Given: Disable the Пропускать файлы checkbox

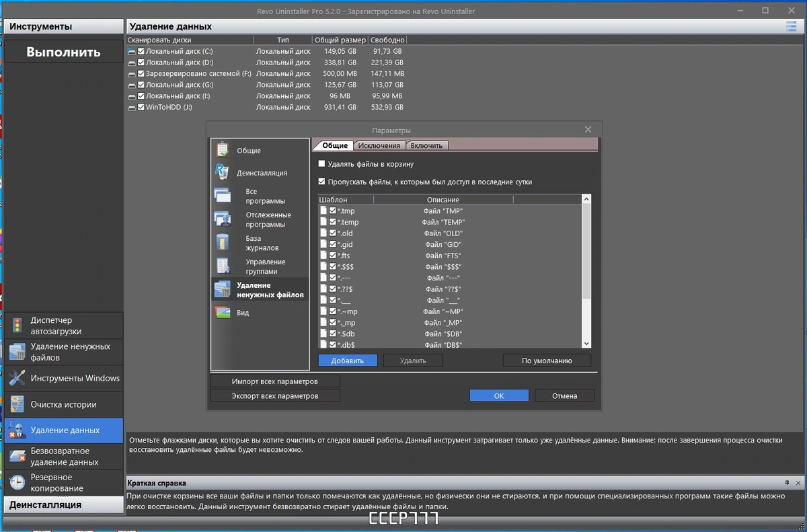Looking at the screenshot, I should (321, 182).
